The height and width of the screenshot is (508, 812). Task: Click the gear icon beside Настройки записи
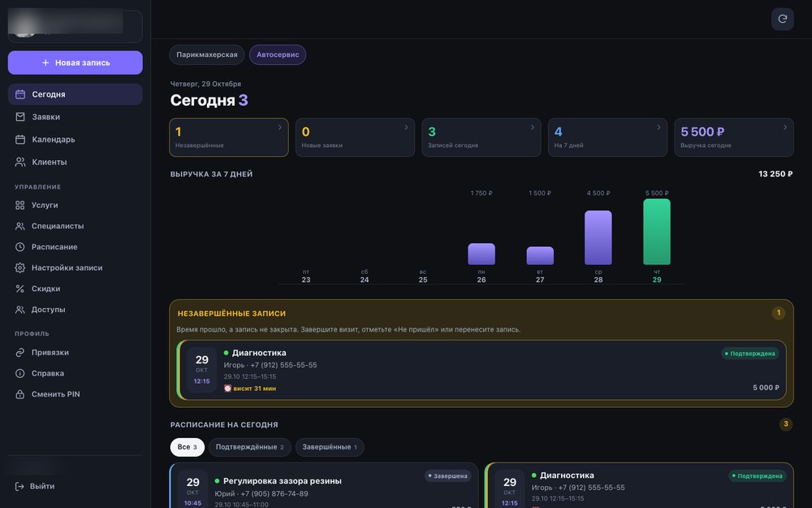coord(19,268)
